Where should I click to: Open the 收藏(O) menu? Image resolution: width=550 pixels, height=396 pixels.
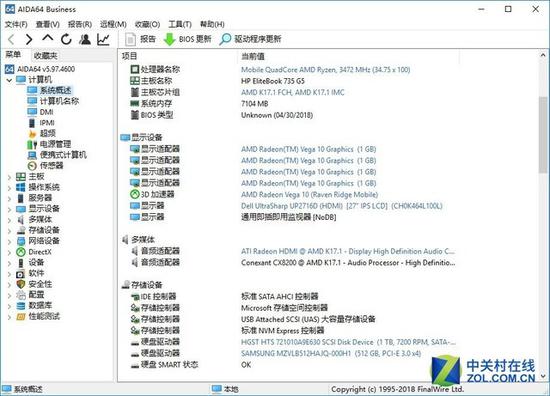click(148, 24)
